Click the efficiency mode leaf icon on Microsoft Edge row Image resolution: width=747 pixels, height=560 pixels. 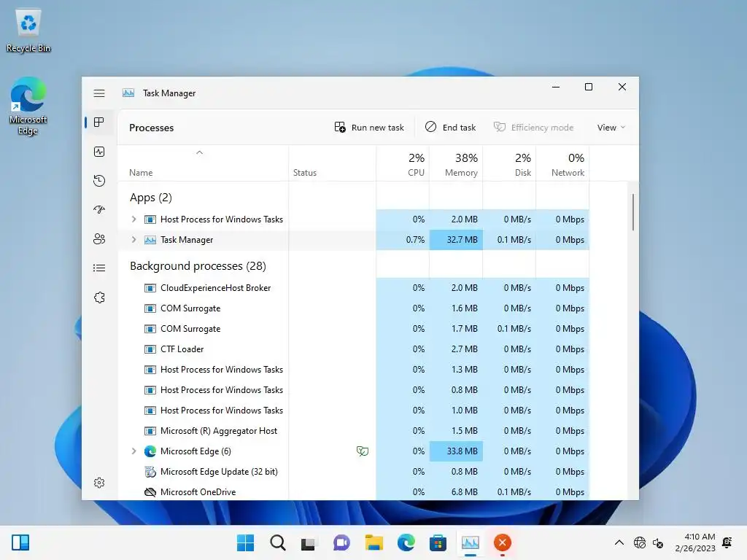tap(363, 451)
